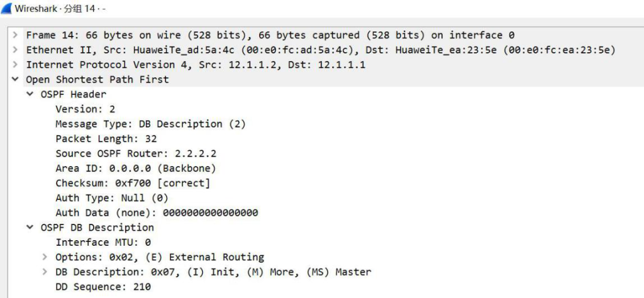Select the Auth Data (none) line
This screenshot has width=644, height=298.
point(157,212)
